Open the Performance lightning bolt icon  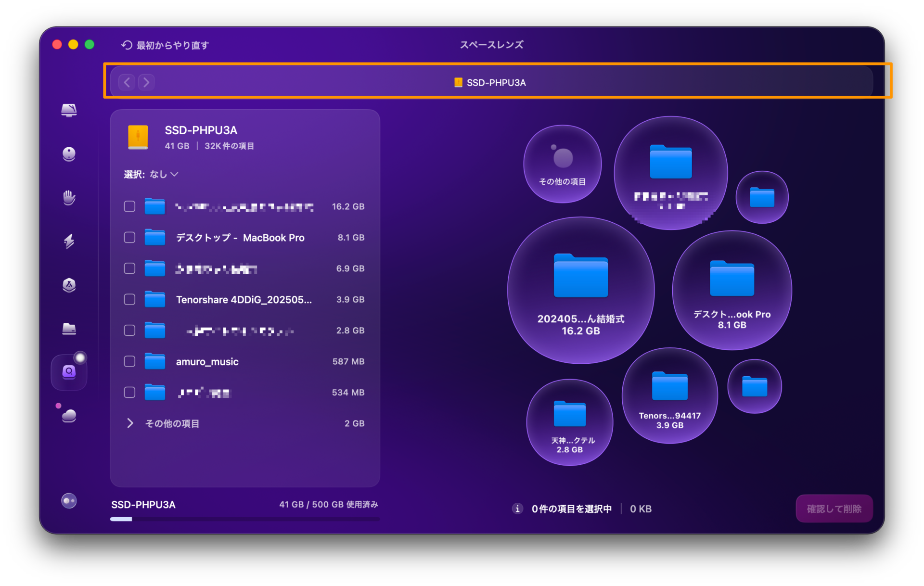(69, 241)
